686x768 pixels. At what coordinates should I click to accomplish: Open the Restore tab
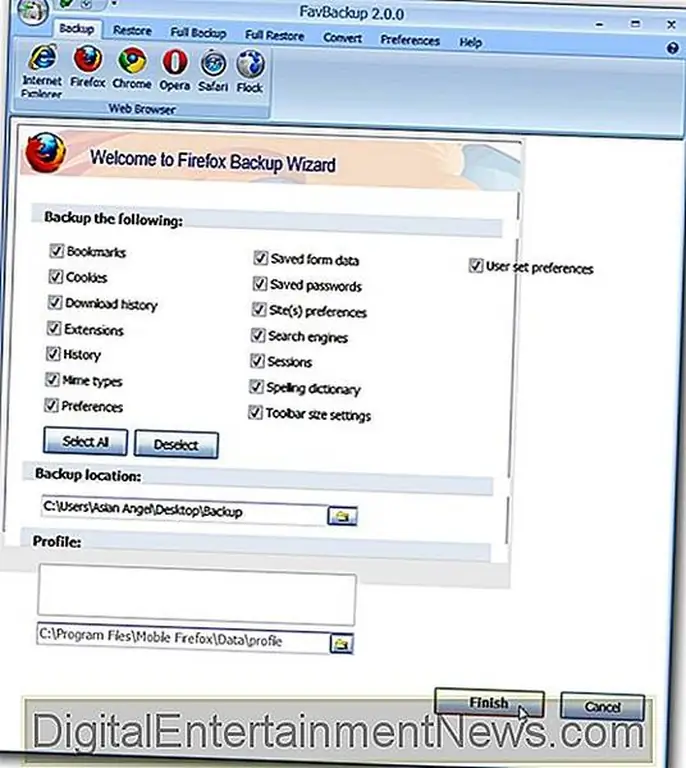point(132,32)
